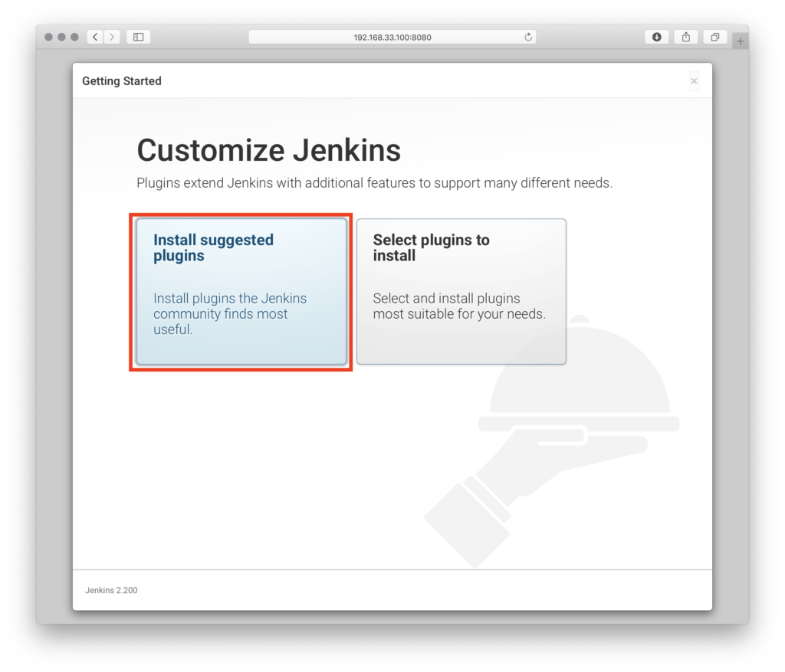Click the Jenkins 2.200 version text

[111, 591]
